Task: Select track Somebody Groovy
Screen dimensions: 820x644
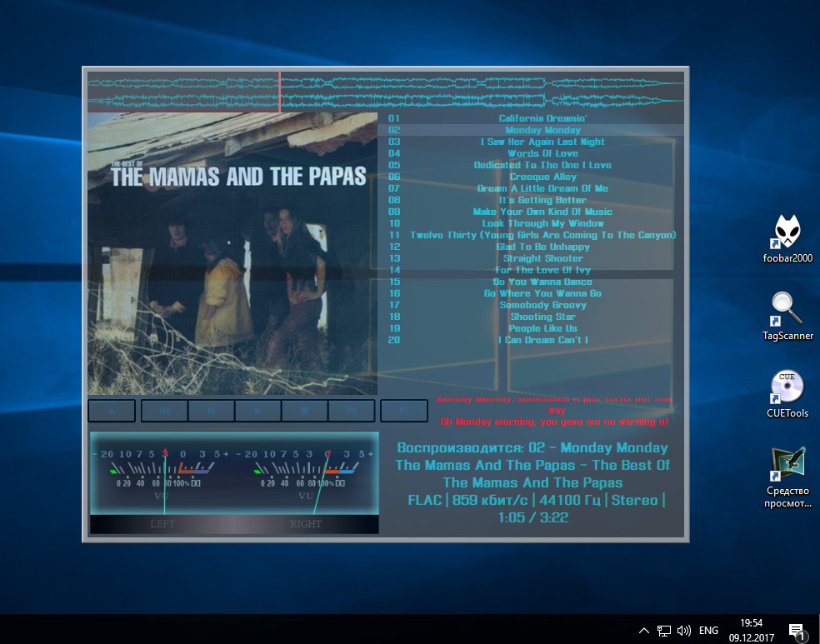Action: [x=531, y=305]
